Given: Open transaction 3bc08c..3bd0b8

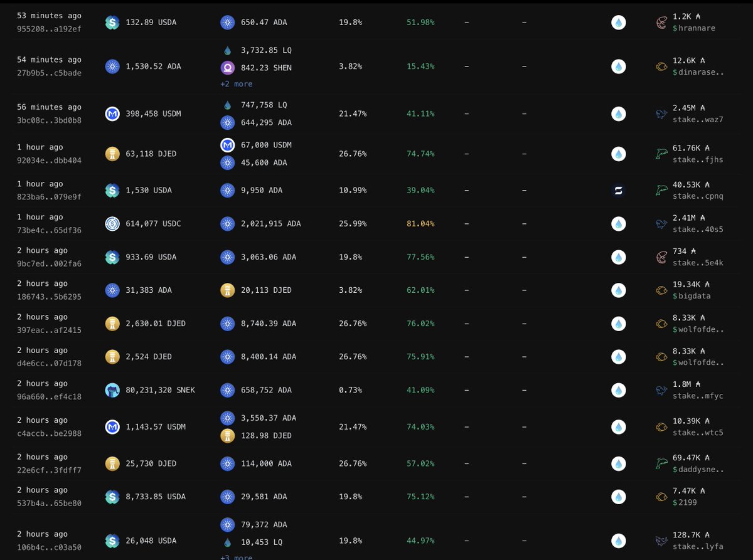Looking at the screenshot, I should coord(49,120).
